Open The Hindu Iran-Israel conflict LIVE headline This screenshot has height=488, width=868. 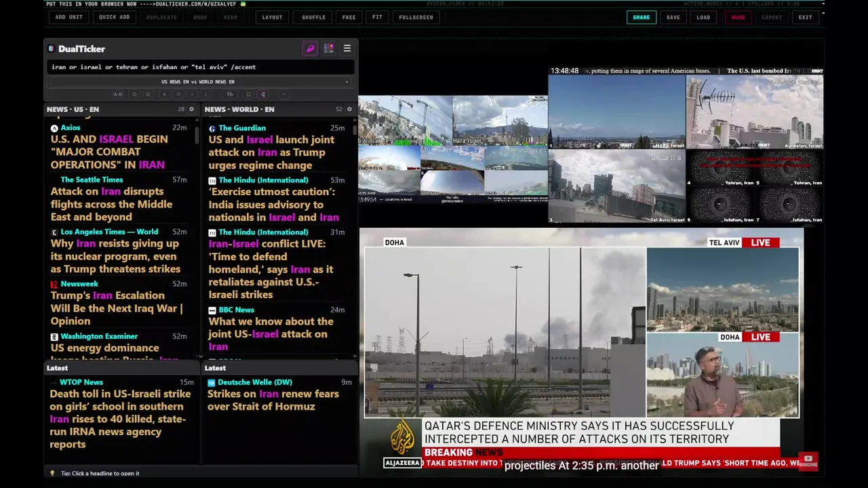click(271, 269)
